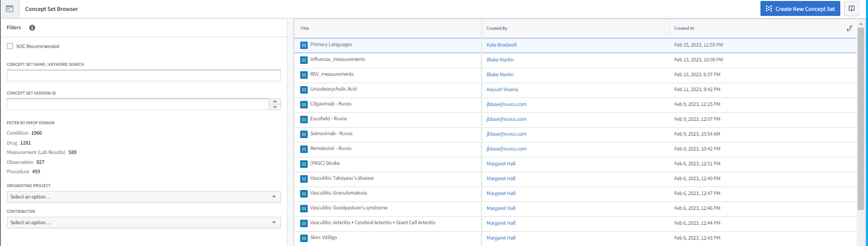Click the Skin: Vitiligo row icon
Screen dimensions: 868x246
coord(304,238)
